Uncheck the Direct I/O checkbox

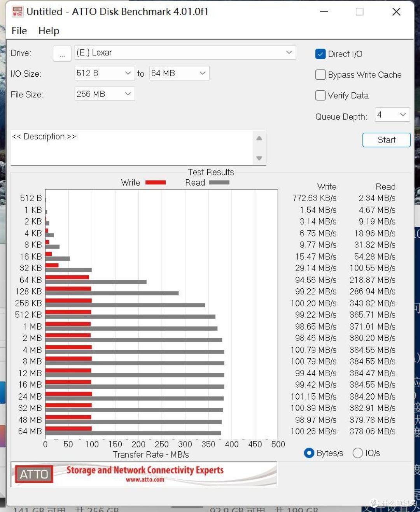click(x=320, y=54)
